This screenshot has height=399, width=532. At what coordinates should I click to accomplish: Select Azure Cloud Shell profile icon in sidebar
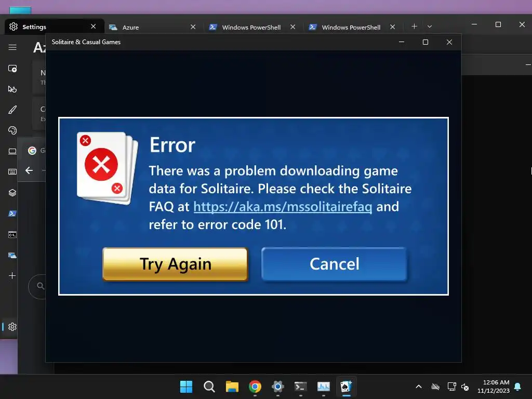pos(12,255)
